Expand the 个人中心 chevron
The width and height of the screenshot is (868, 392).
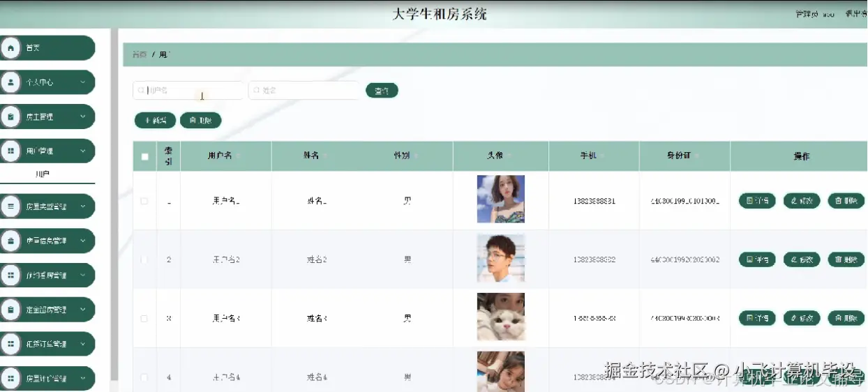pyautogui.click(x=83, y=82)
